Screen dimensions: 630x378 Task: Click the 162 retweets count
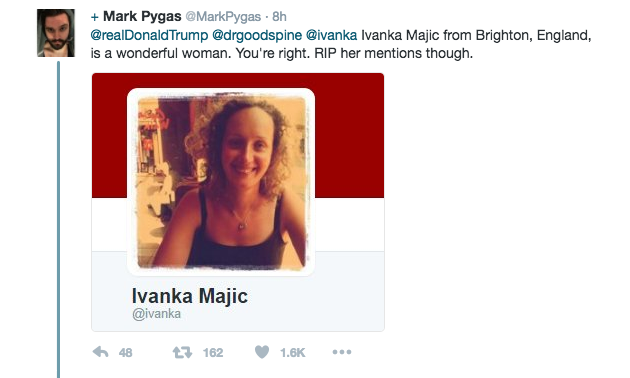(213, 353)
